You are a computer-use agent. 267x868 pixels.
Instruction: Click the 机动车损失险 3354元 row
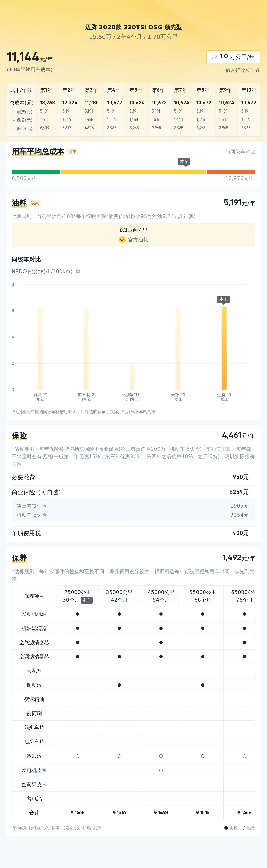133,515
